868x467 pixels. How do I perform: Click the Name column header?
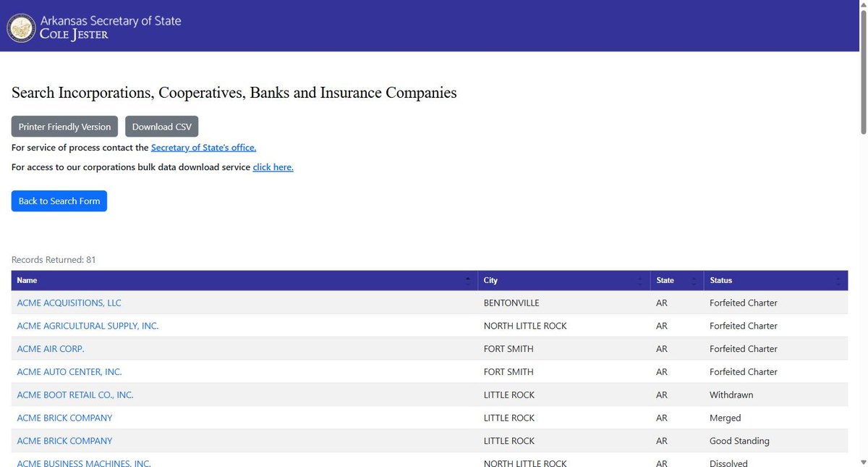point(244,281)
